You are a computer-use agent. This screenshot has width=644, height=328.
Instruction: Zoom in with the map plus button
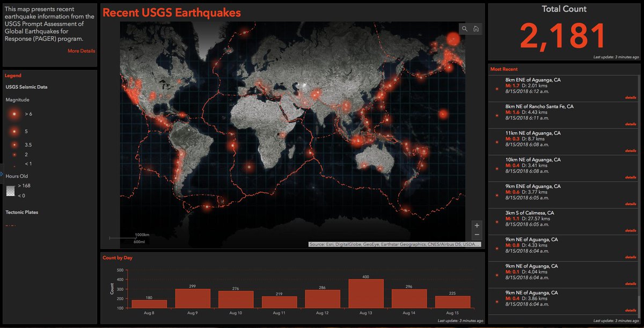[477, 226]
